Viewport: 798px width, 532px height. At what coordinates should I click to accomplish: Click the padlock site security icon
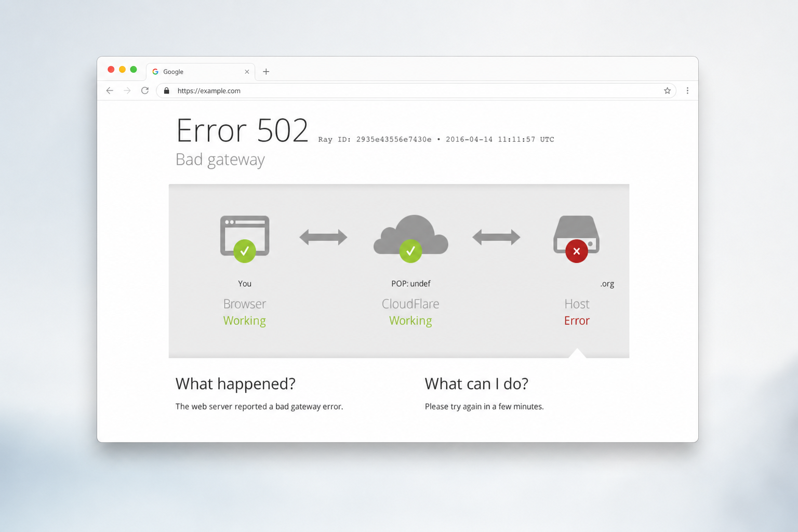(x=166, y=90)
